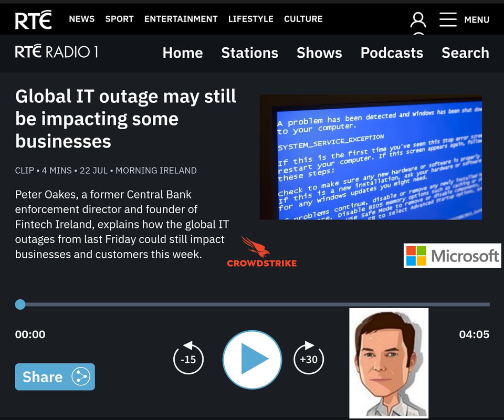Click the RTÉ logo in the top bar

pyautogui.click(x=33, y=19)
